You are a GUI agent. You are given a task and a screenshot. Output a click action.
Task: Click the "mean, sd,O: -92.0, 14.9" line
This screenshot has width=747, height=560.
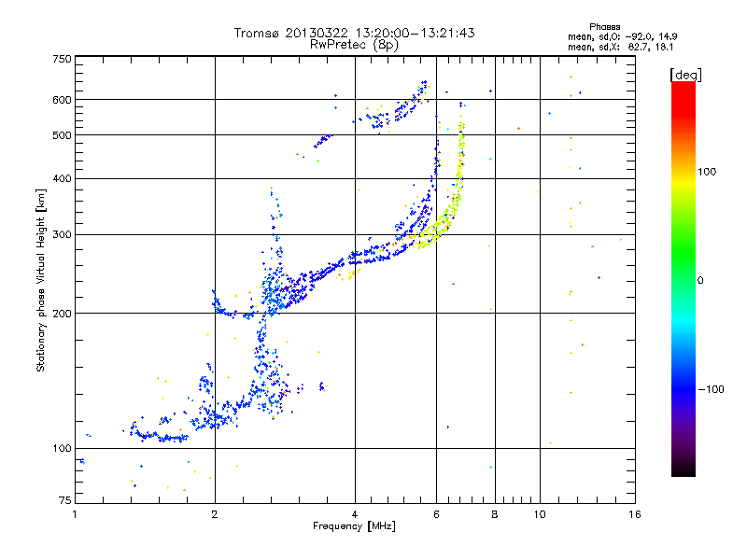point(622,36)
